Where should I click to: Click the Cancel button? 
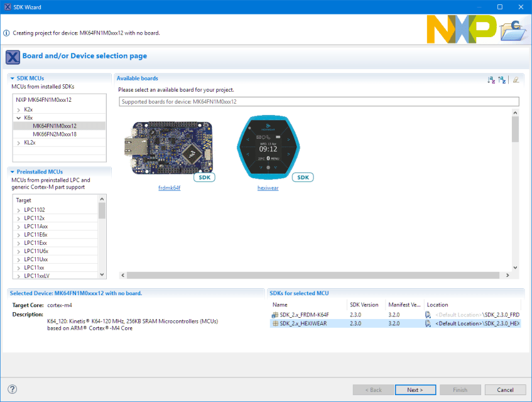coord(504,389)
